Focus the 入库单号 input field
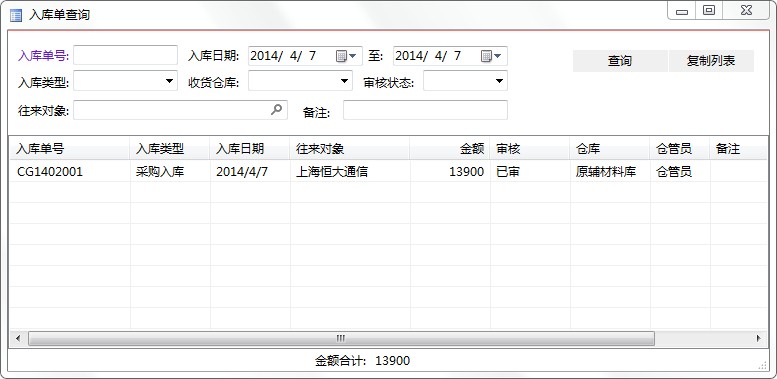The height and width of the screenshot is (379, 777). (x=125, y=55)
